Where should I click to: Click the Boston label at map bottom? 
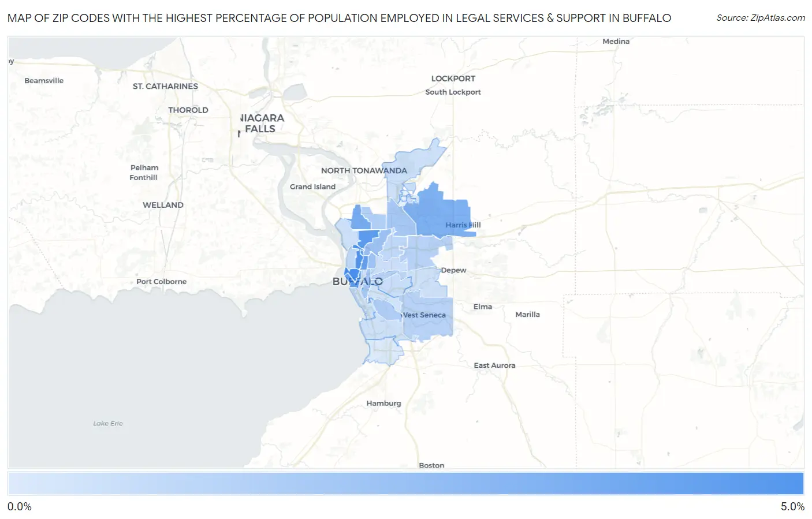(431, 465)
